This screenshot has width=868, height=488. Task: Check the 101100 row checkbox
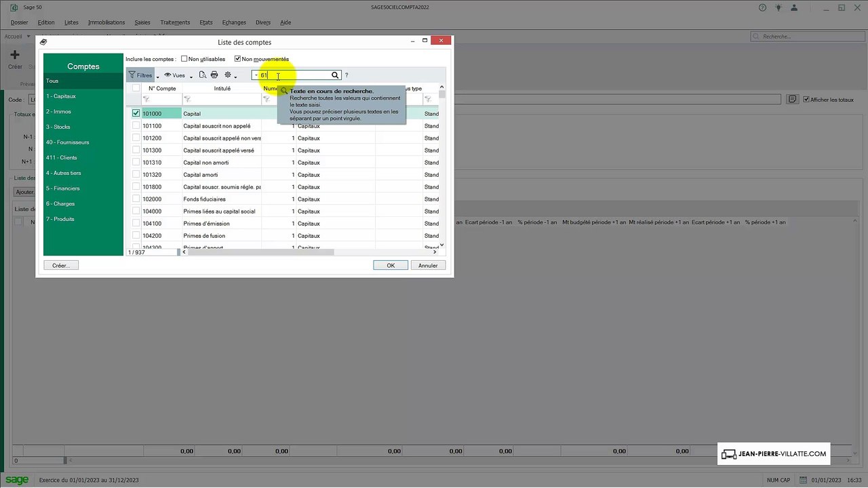pos(136,125)
